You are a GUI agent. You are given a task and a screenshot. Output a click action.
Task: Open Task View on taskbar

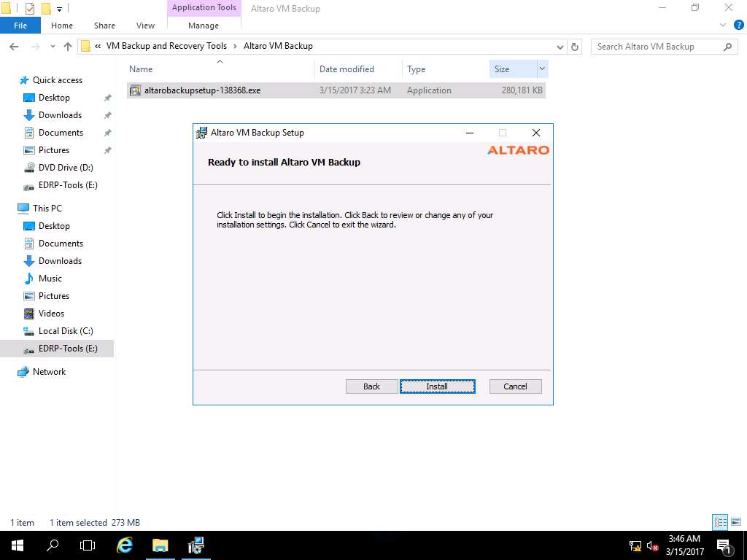click(x=88, y=545)
